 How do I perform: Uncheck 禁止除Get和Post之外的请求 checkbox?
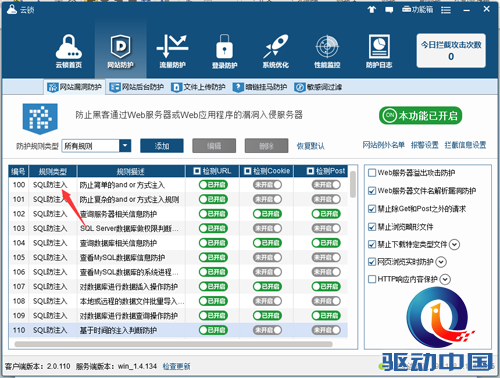372,209
